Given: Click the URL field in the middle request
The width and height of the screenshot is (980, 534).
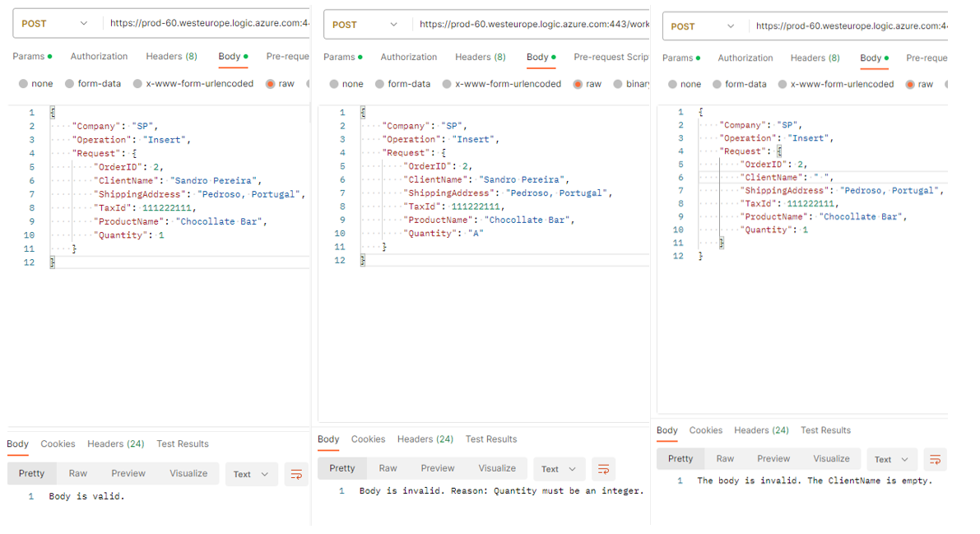Looking at the screenshot, I should [x=533, y=25].
